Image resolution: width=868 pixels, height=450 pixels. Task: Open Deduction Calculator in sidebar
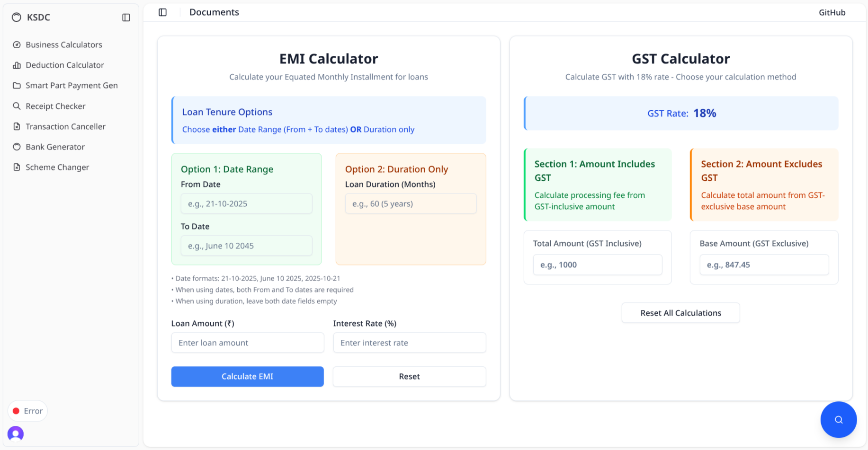[71, 65]
